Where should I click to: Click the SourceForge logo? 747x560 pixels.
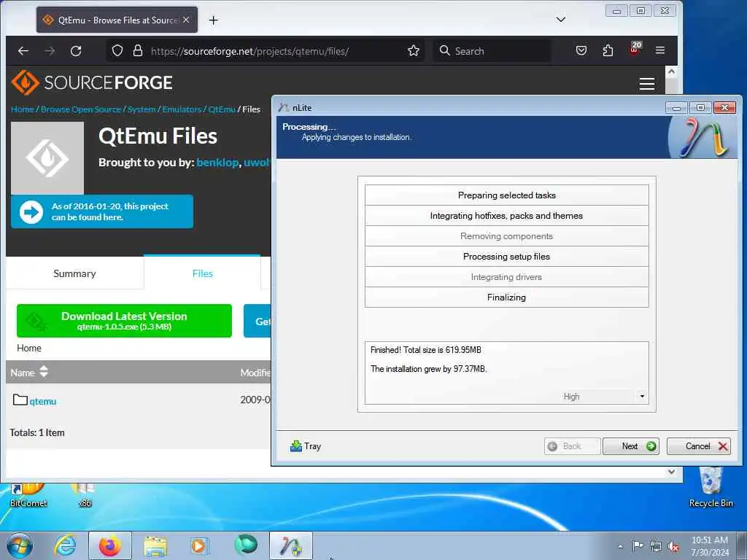coord(92,82)
